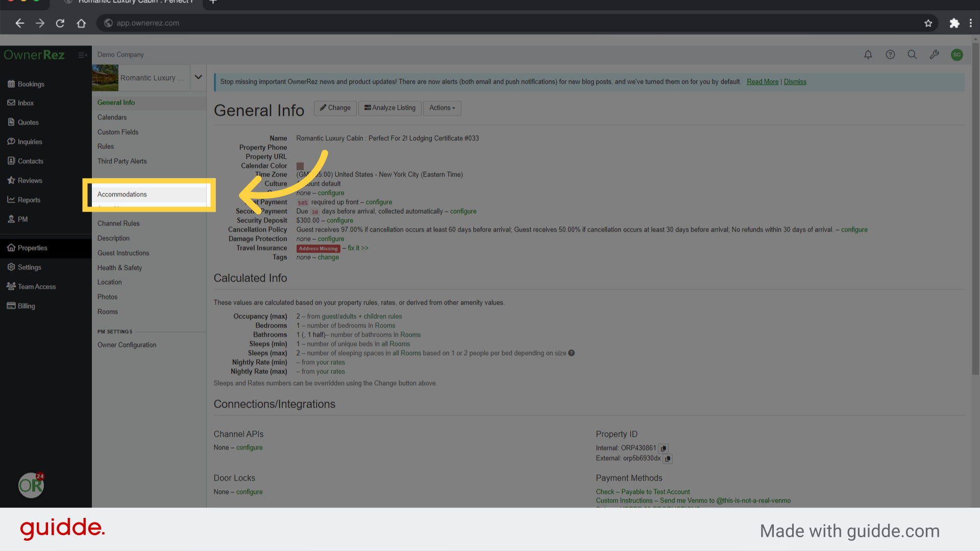Click the notifications bell icon
This screenshot has height=551, width=980.
[868, 55]
